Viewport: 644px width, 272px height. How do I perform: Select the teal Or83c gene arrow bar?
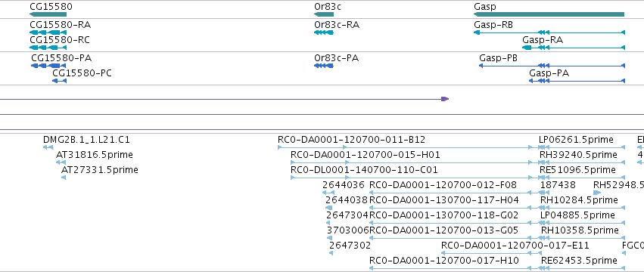(x=324, y=14)
